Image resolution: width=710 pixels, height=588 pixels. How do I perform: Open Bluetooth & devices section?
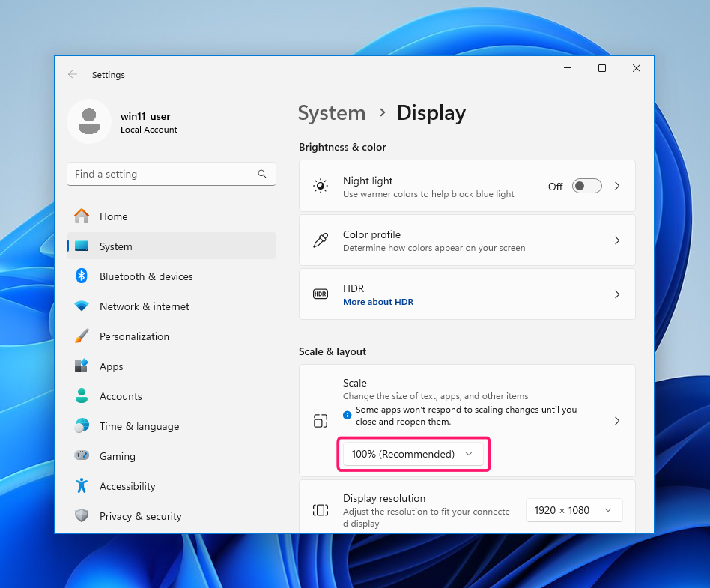coord(172,276)
